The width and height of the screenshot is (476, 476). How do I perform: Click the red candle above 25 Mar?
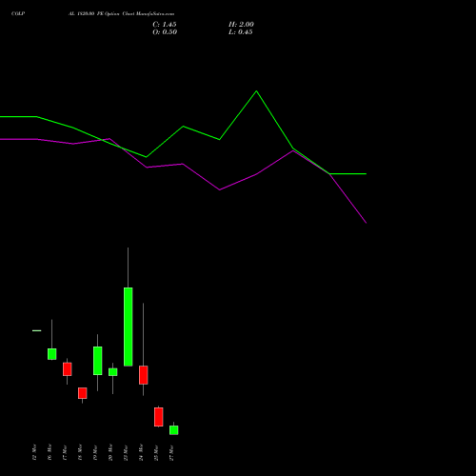[x=159, y=417]
